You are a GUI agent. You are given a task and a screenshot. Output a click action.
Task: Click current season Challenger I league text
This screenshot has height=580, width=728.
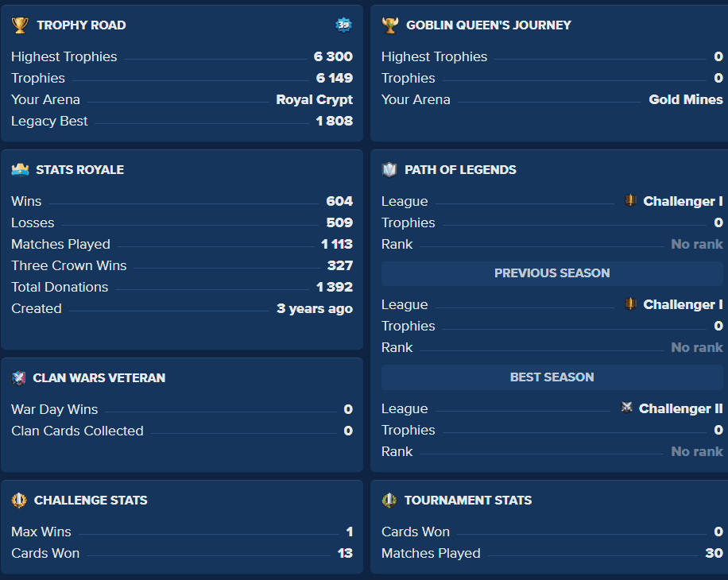(683, 201)
